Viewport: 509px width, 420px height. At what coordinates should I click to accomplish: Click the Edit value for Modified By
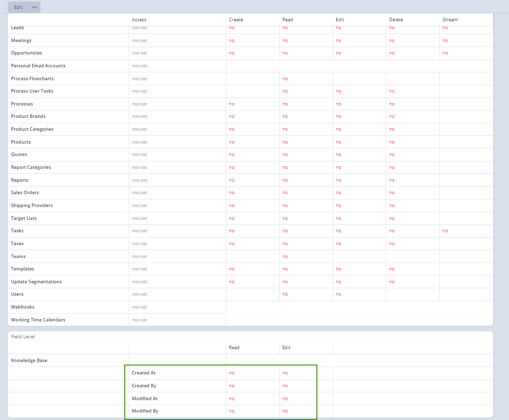pyautogui.click(x=285, y=411)
